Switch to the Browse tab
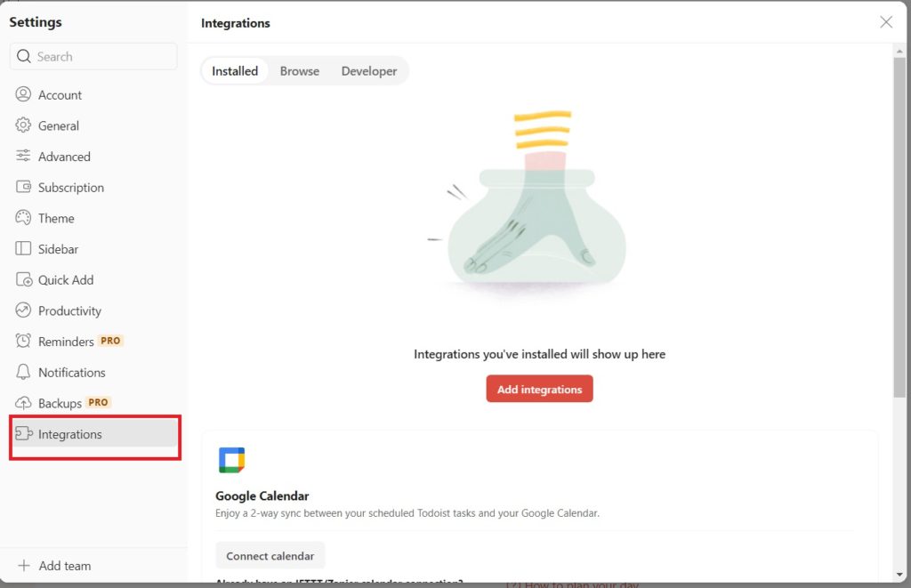911x588 pixels. pyautogui.click(x=300, y=71)
